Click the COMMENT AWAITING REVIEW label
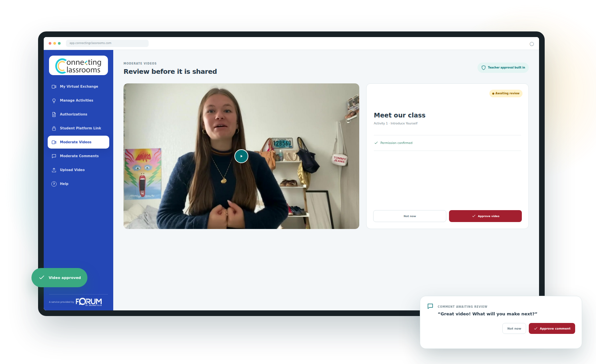 pos(463,307)
